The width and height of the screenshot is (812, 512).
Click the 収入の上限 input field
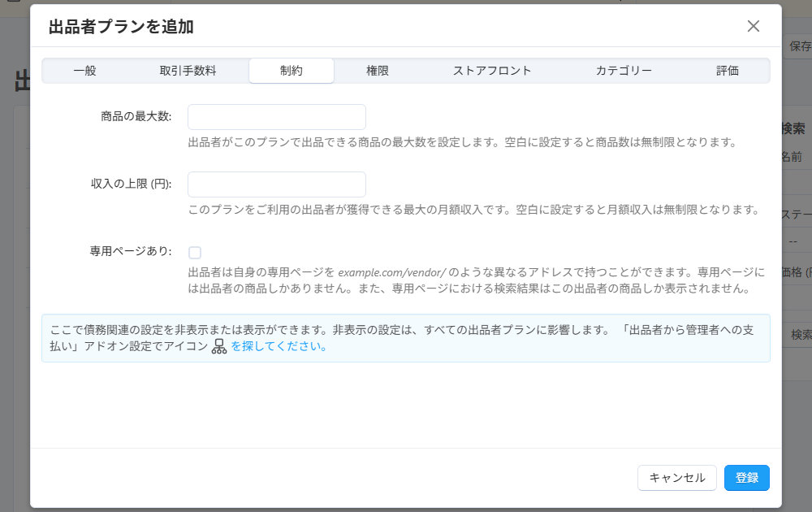[276, 184]
